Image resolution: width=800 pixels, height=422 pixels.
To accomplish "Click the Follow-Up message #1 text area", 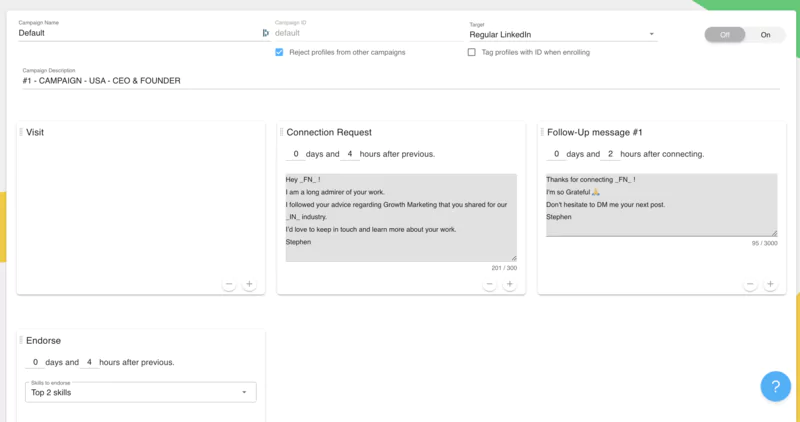I will [661, 205].
